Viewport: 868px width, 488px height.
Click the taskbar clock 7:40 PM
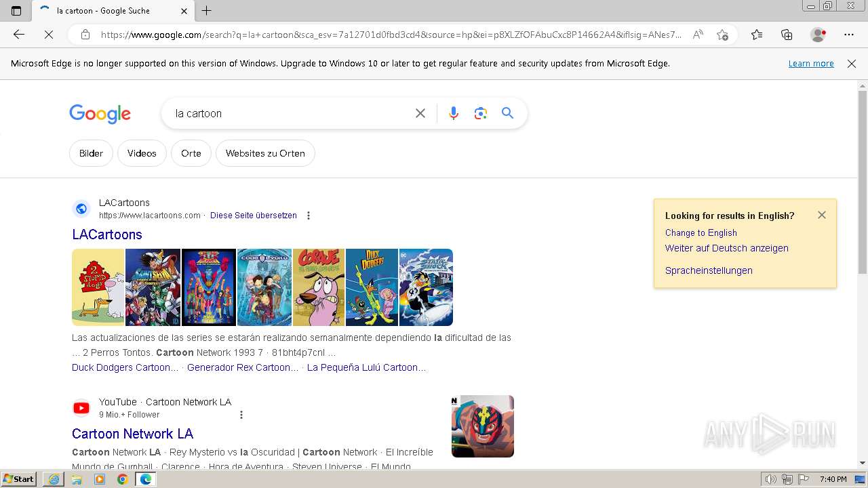click(833, 479)
